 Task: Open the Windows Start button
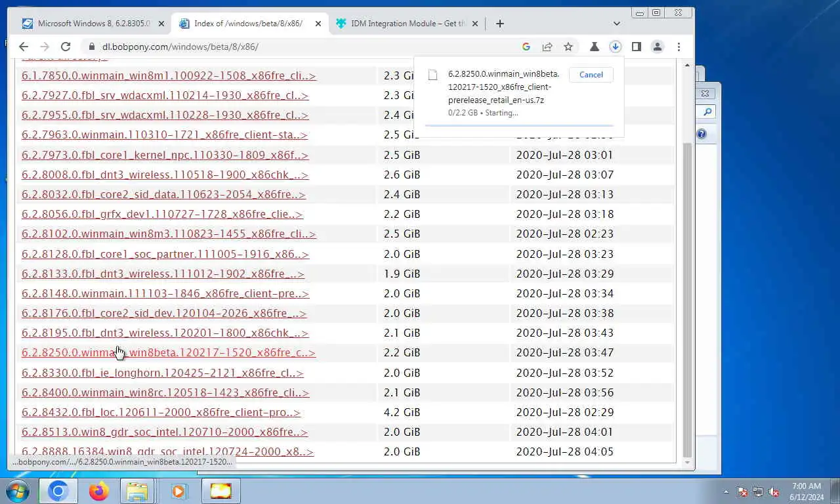point(18,491)
